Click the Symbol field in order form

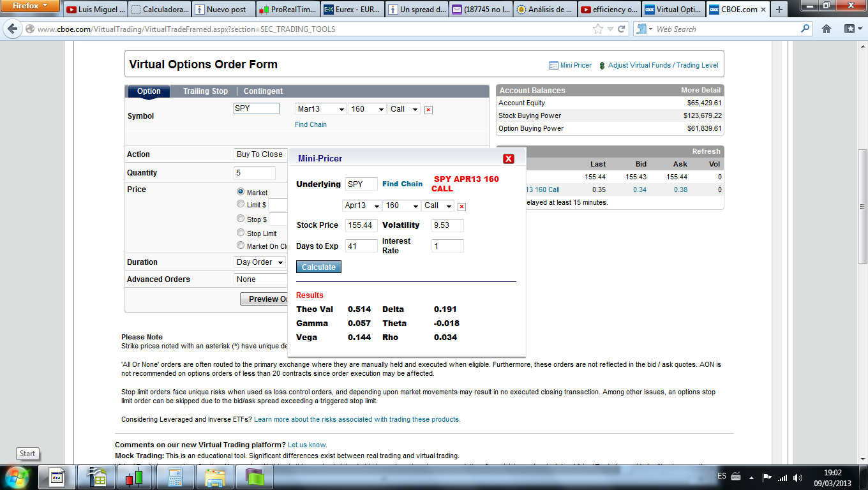tap(257, 108)
